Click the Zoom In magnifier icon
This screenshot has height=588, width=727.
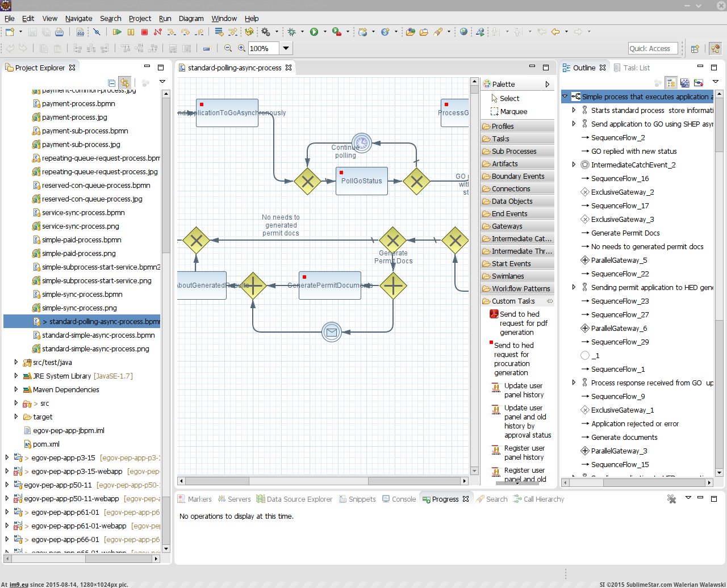(x=241, y=49)
